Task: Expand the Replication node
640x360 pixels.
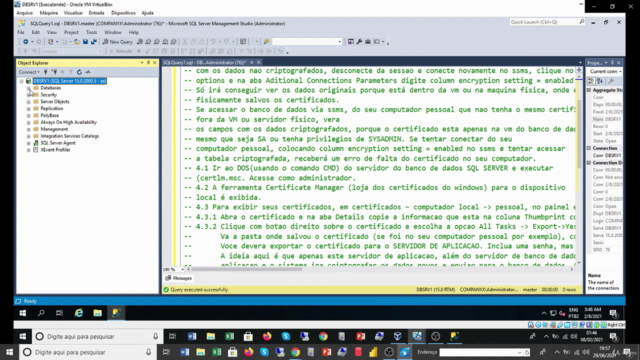Action: pyautogui.click(x=29, y=109)
